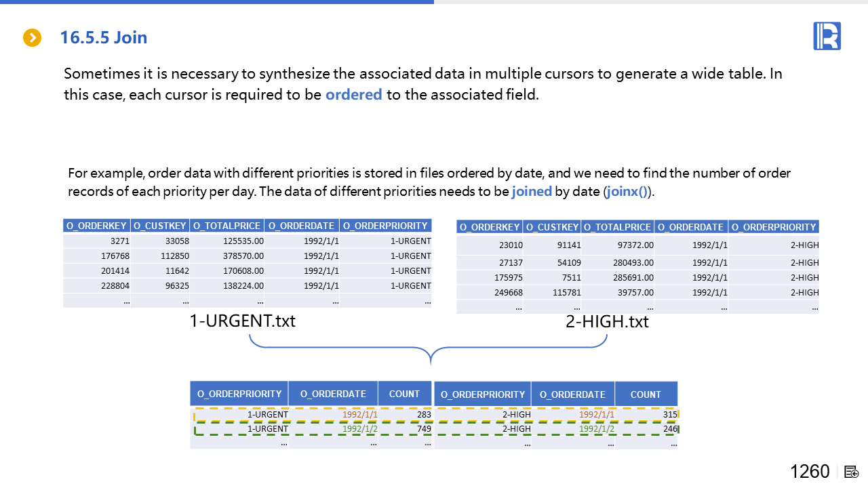The width and height of the screenshot is (868, 488).
Task: Click the first COUNT header in result table
Action: [404, 394]
